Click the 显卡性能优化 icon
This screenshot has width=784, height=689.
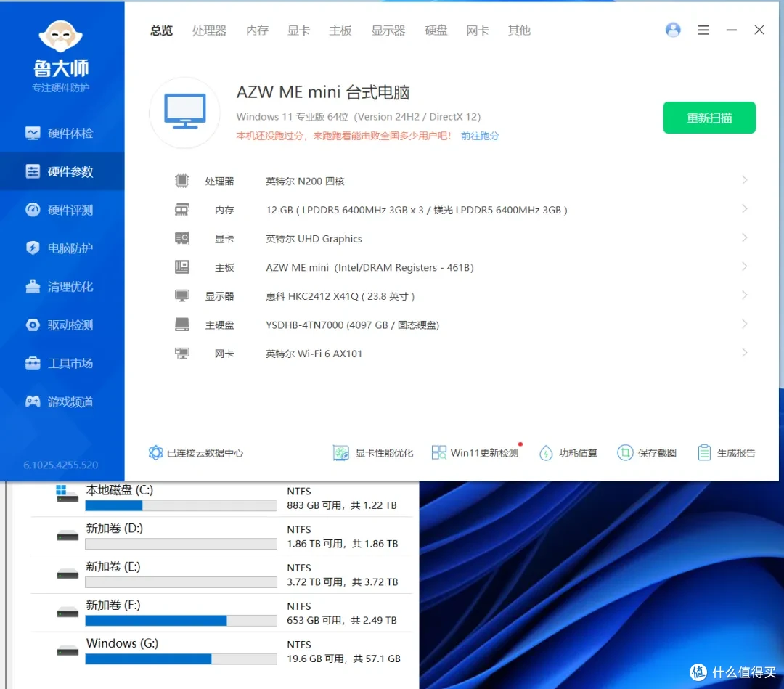(341, 452)
